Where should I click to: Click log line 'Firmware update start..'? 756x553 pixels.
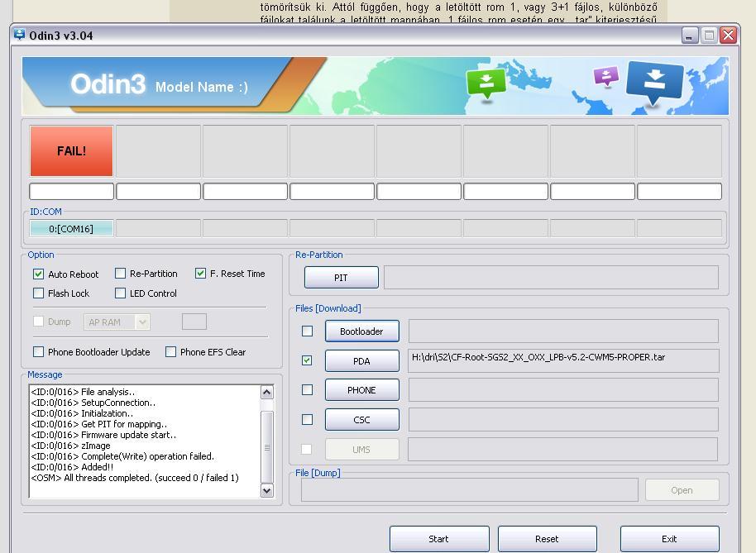click(x=103, y=435)
